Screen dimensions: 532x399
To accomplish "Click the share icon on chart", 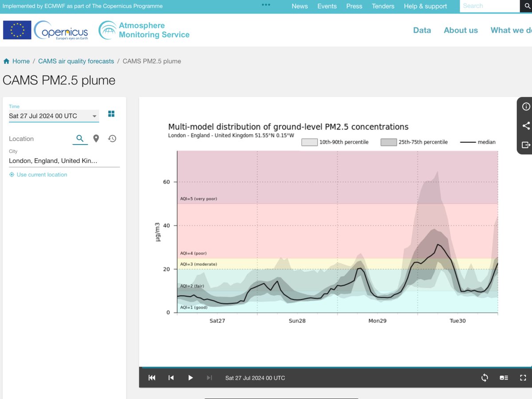I will (526, 126).
